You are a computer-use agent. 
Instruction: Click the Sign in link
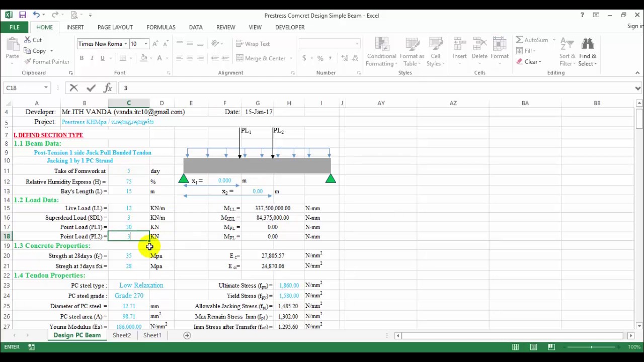635,26
